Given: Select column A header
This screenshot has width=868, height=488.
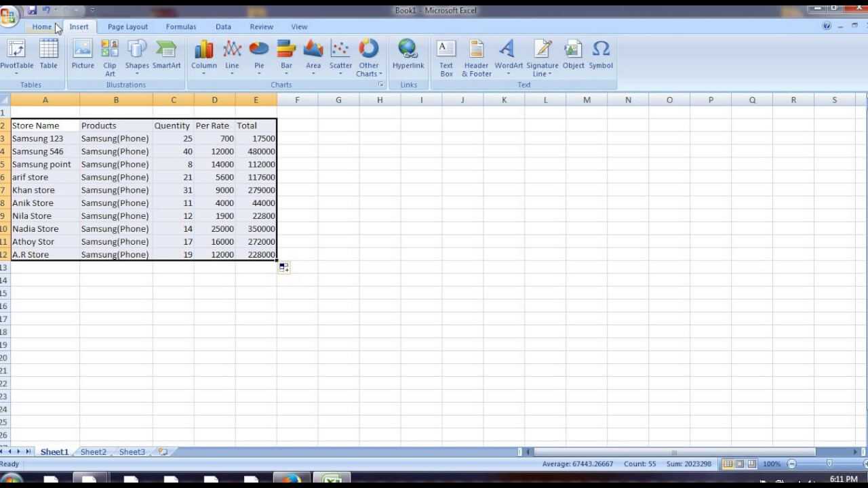Looking at the screenshot, I should (x=45, y=100).
